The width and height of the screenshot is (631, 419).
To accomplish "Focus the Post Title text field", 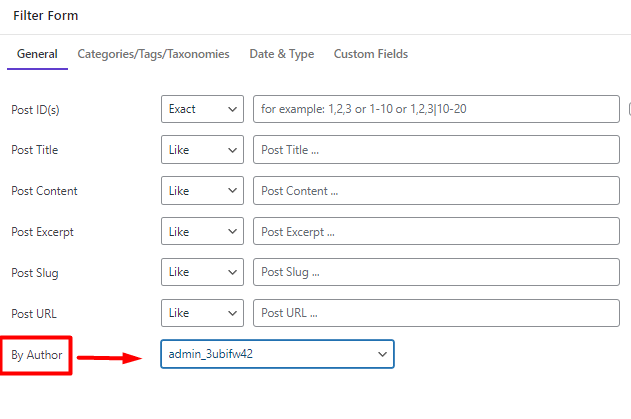I will [436, 150].
